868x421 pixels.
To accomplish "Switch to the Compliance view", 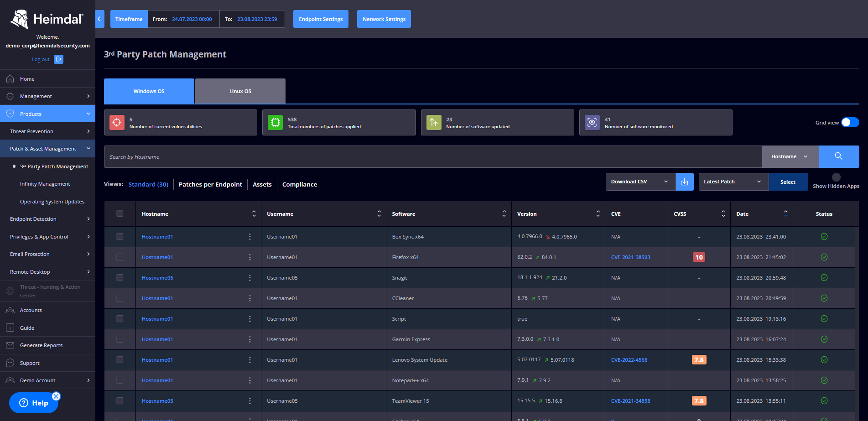I will pyautogui.click(x=300, y=184).
